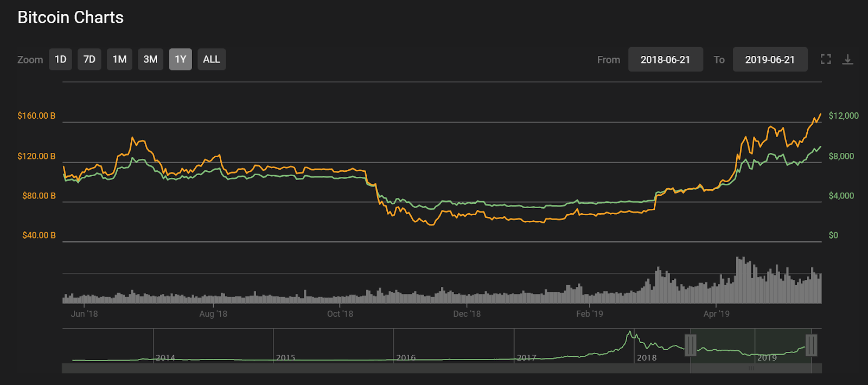Screen dimensions: 868x385
Task: Click the $0 price axis label
Action: pyautogui.click(x=833, y=235)
